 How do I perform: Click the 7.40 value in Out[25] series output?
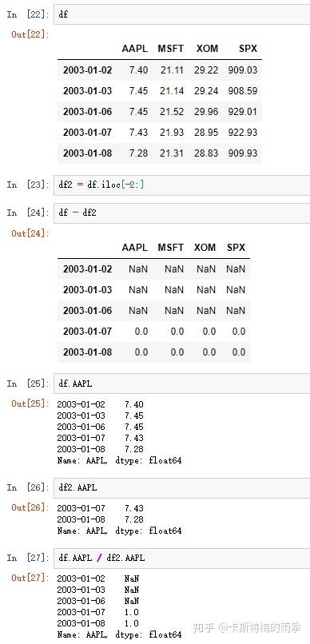pos(134,404)
